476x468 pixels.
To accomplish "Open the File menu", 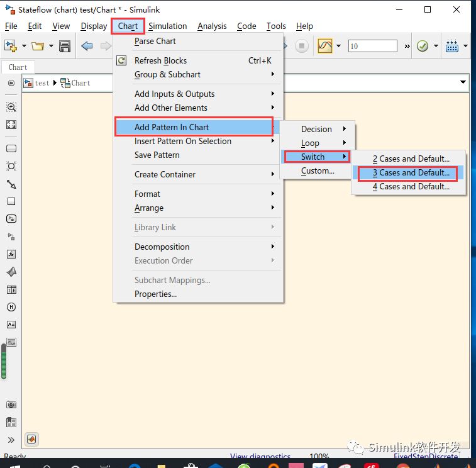I will [11, 26].
